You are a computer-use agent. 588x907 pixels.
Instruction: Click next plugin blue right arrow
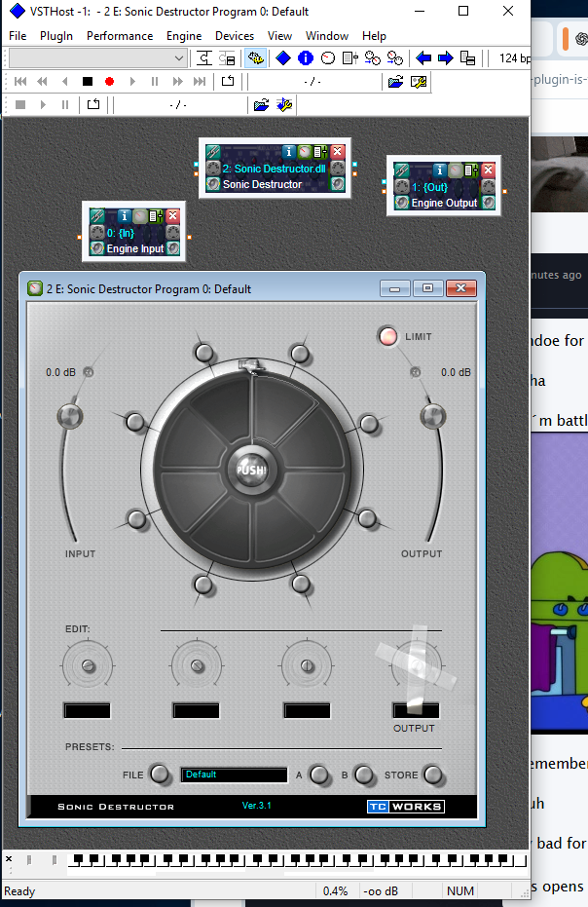(x=445, y=58)
